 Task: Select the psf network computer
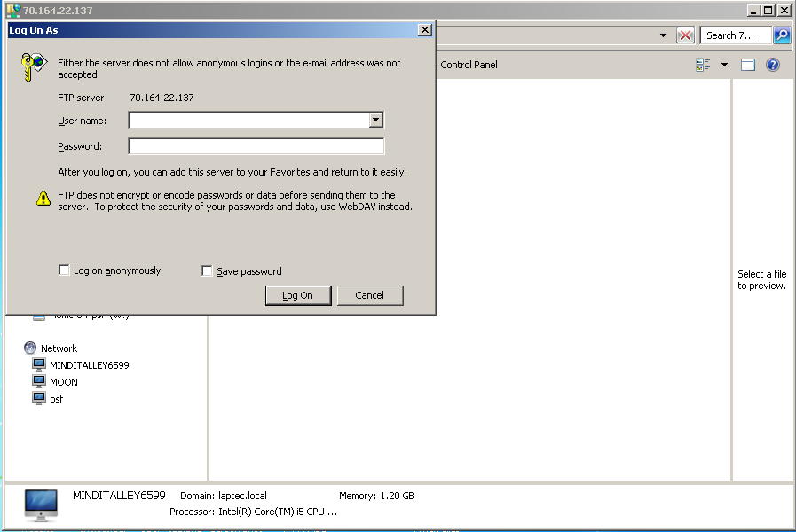pos(56,399)
